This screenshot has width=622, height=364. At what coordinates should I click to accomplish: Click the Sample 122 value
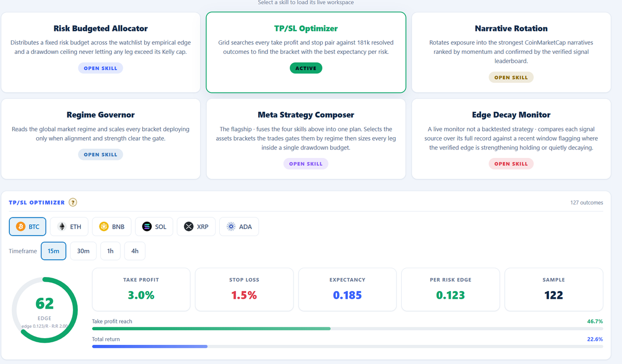(x=554, y=295)
